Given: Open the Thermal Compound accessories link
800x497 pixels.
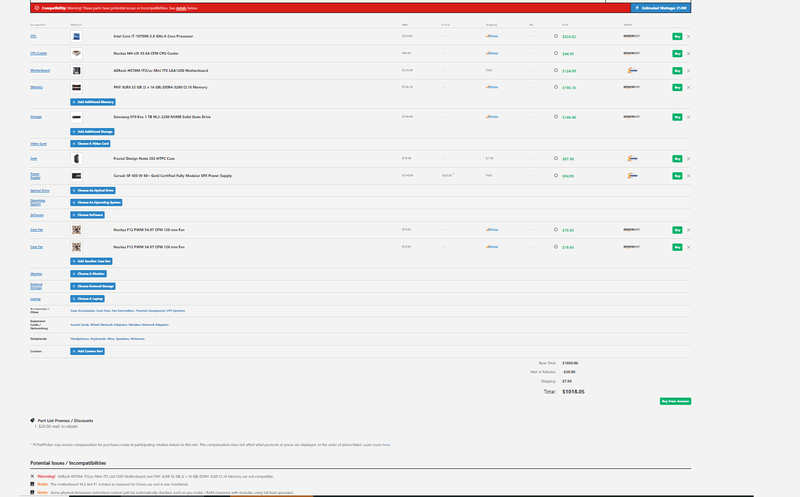Looking at the screenshot, I should pos(150,311).
